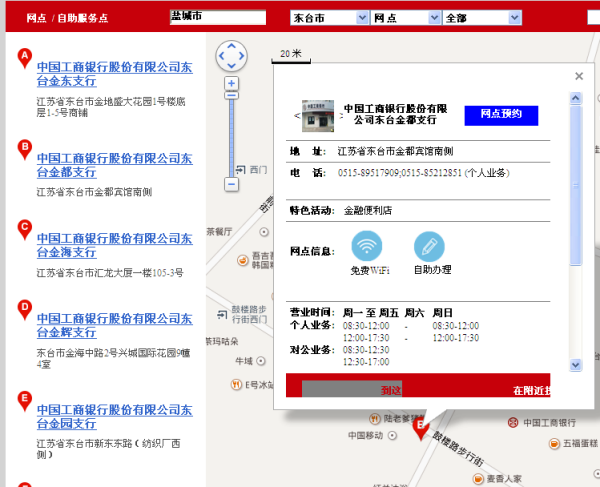The height and width of the screenshot is (487, 600).
Task: Open 东台金辉支行 branch link
Action: point(114,325)
